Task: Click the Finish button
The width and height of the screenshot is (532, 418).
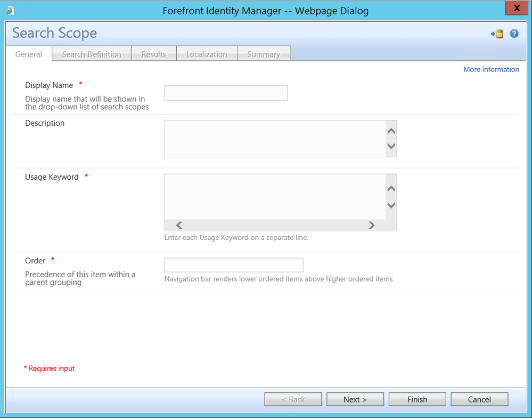Action: pos(418,399)
